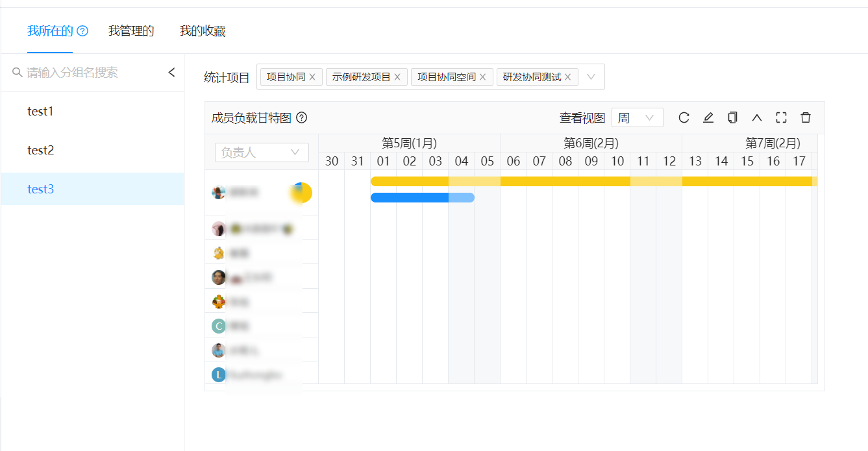
Task: Delete the Gantt card using the trash icon
Action: (x=805, y=117)
